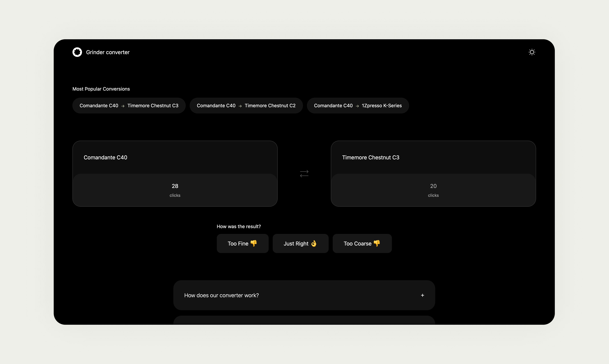Edit the 28 clicks input value
Screen dimensions: 609x364
[175, 190]
